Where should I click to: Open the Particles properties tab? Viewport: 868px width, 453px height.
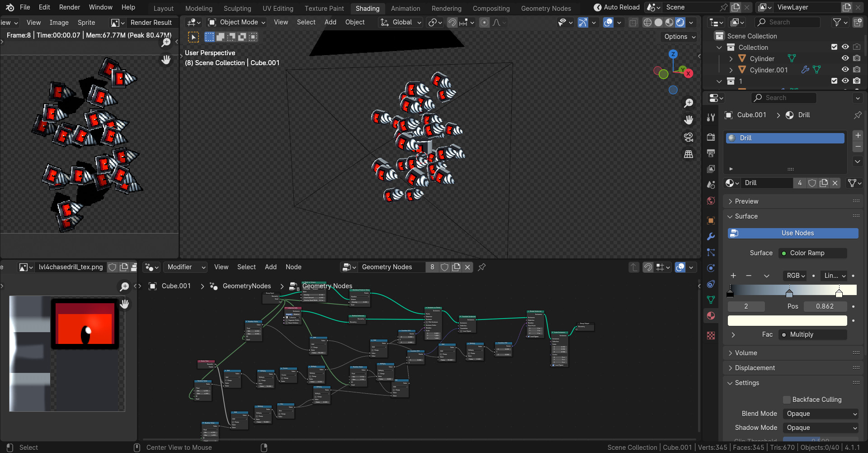pyautogui.click(x=711, y=252)
